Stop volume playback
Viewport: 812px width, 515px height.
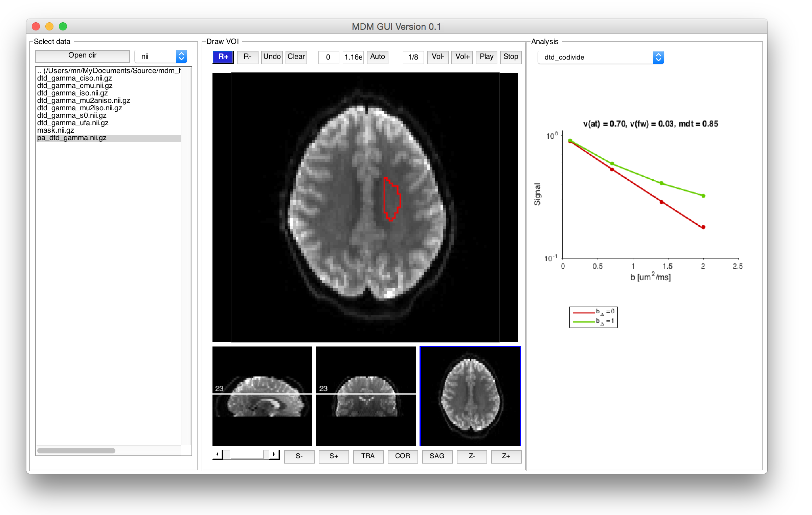click(510, 57)
